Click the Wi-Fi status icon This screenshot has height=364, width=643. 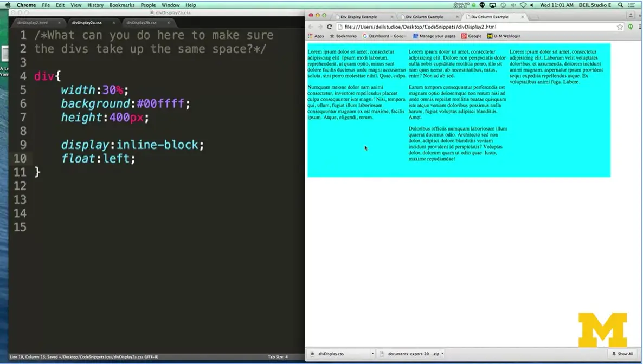tap(523, 5)
